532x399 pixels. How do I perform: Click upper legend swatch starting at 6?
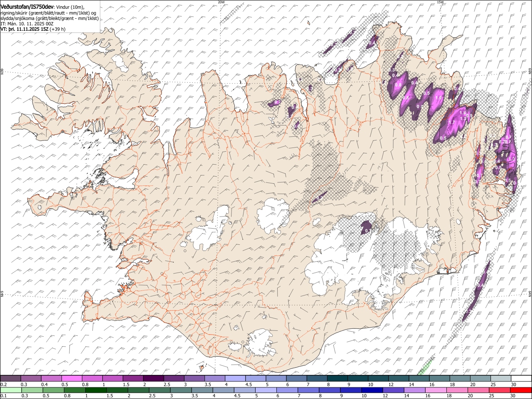coord(296,378)
